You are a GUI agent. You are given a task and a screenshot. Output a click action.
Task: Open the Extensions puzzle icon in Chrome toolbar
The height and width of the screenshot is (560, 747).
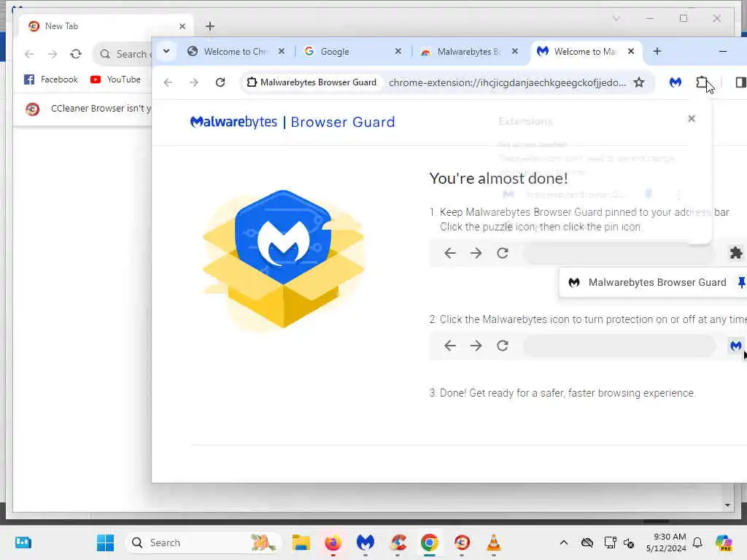click(701, 82)
